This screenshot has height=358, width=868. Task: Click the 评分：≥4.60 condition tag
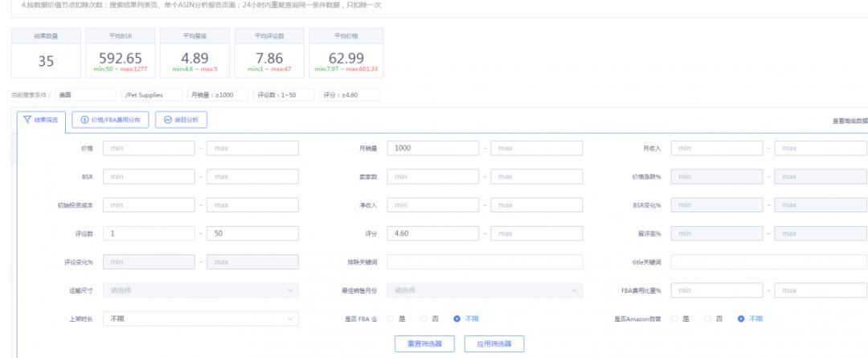click(350, 95)
